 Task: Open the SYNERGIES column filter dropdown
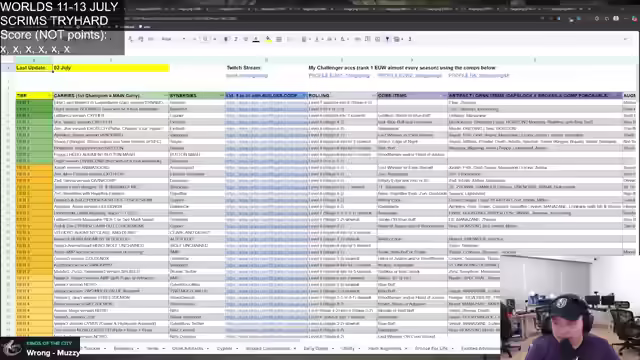coord(222,96)
